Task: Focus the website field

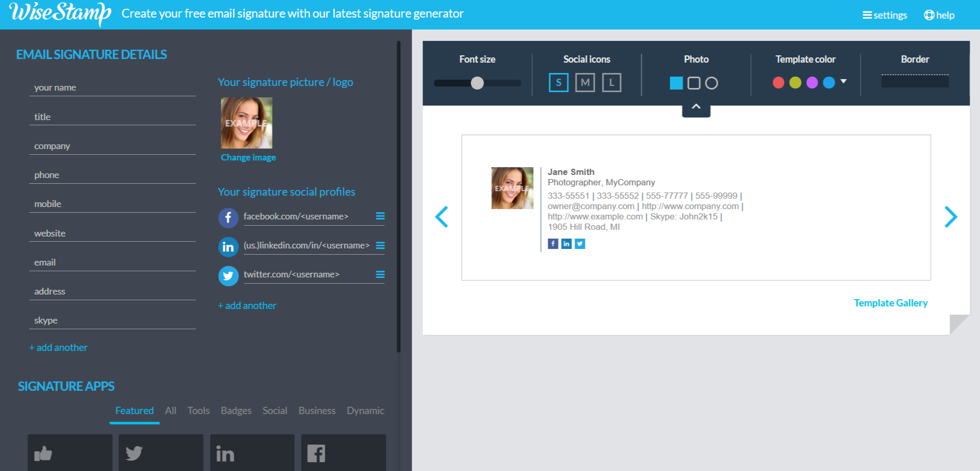Action: click(112, 233)
